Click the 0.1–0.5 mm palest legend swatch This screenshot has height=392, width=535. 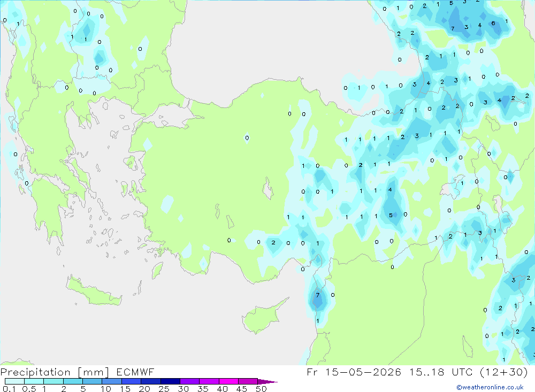pyautogui.click(x=14, y=381)
